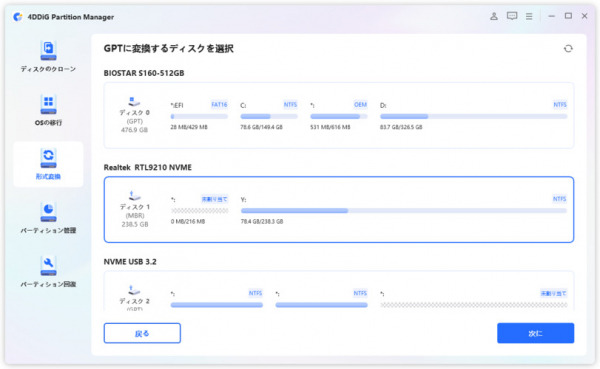Open the ディスクのクローン disk clone tool
Viewport: 600px width, 369px height.
[x=48, y=57]
